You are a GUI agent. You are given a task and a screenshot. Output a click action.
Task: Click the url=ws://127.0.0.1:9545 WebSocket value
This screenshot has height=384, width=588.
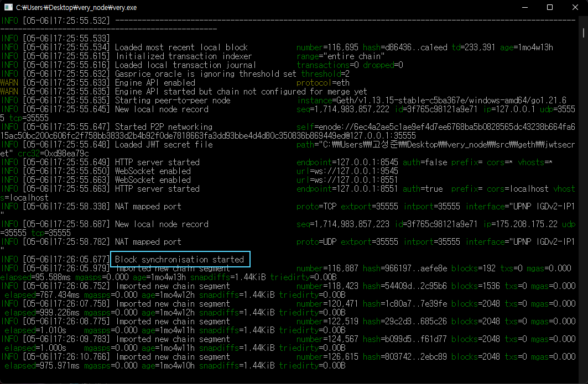[x=347, y=171]
